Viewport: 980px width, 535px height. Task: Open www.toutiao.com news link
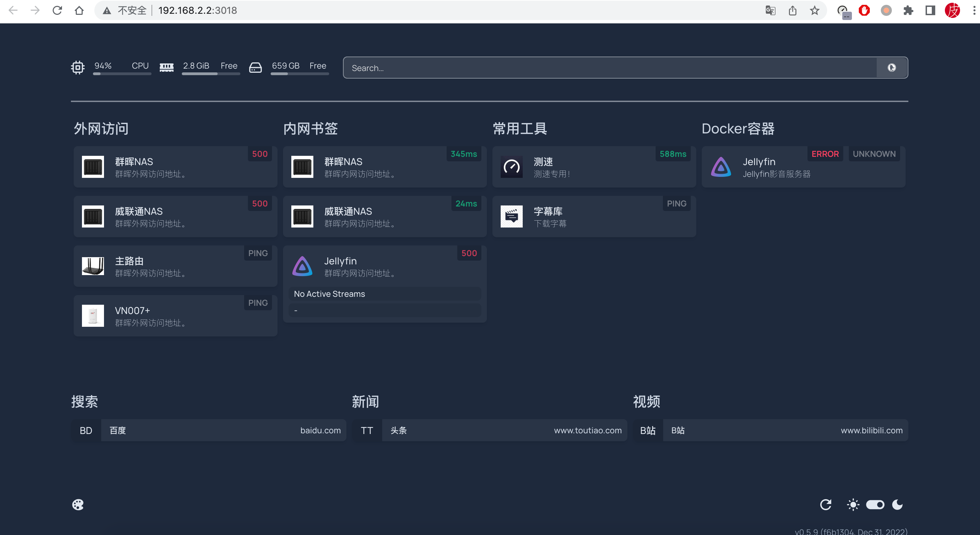504,430
